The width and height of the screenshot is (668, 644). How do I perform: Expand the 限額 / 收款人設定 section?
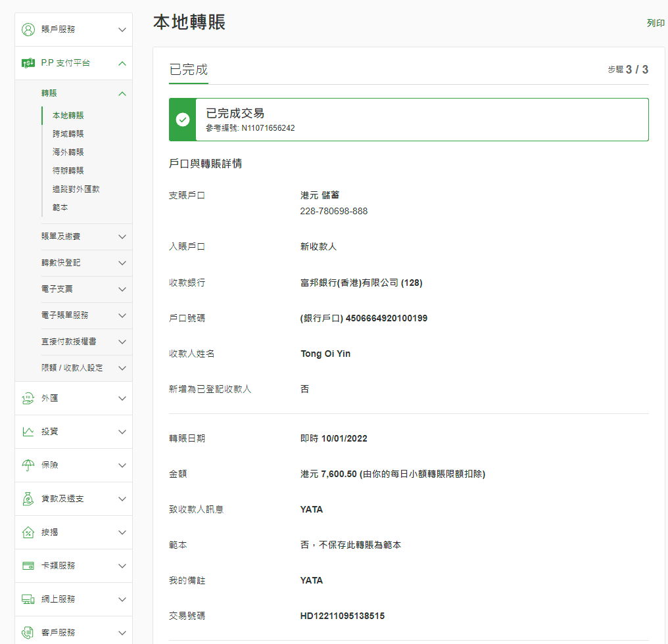pyautogui.click(x=122, y=368)
